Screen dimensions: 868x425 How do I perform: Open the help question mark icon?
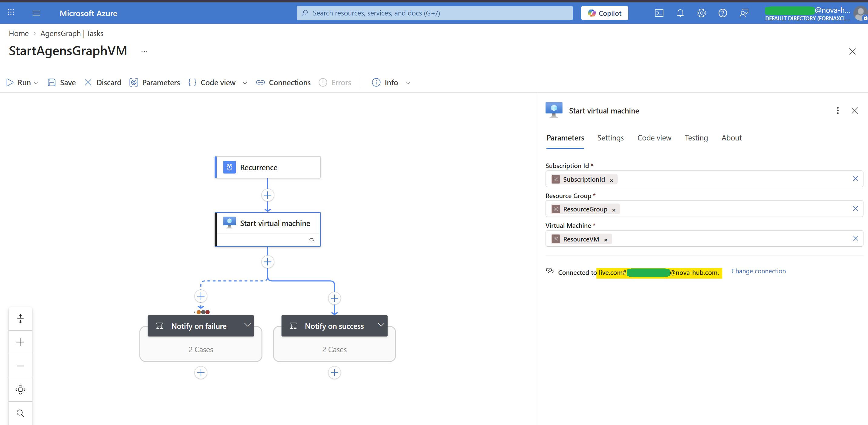click(723, 13)
